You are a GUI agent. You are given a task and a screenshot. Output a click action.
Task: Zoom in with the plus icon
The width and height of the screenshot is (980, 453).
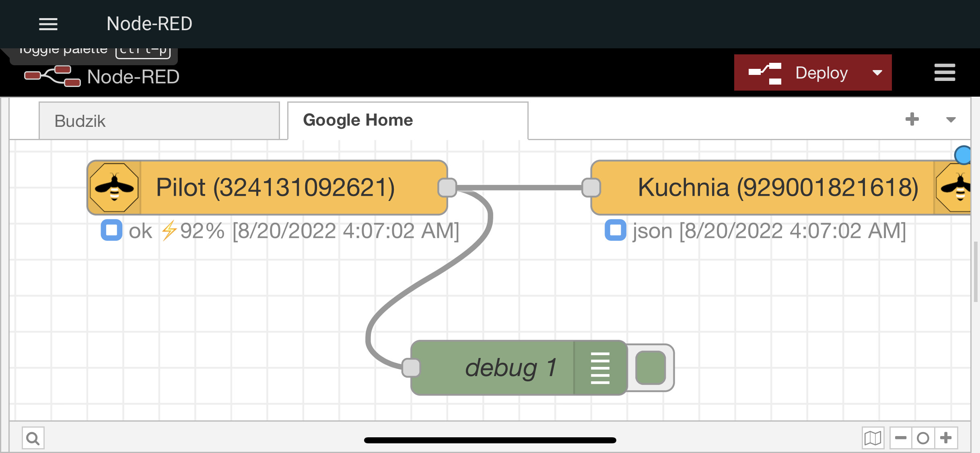(x=946, y=438)
